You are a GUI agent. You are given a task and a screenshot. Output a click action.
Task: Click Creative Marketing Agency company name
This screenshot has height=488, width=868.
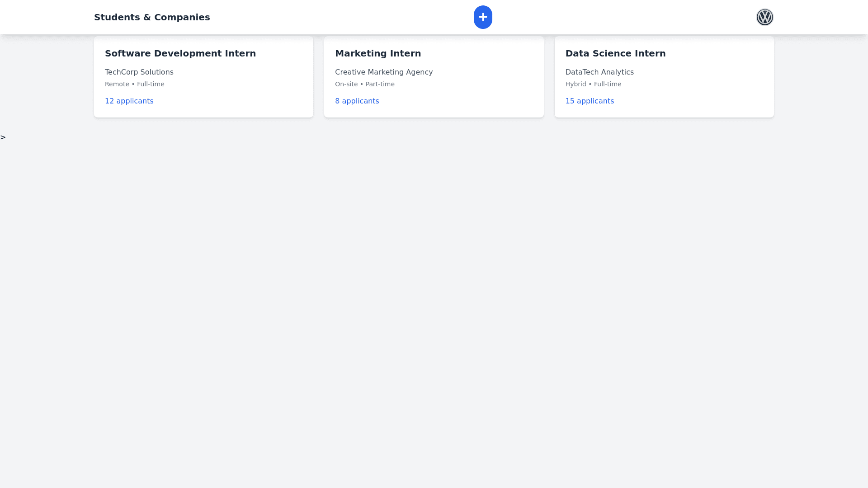tap(384, 72)
